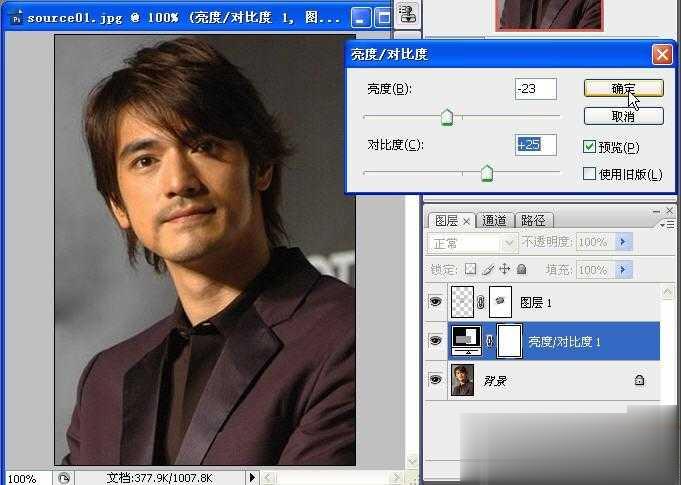Close the 亮度/对比度 dialog
This screenshot has height=485, width=681.
tap(662, 55)
